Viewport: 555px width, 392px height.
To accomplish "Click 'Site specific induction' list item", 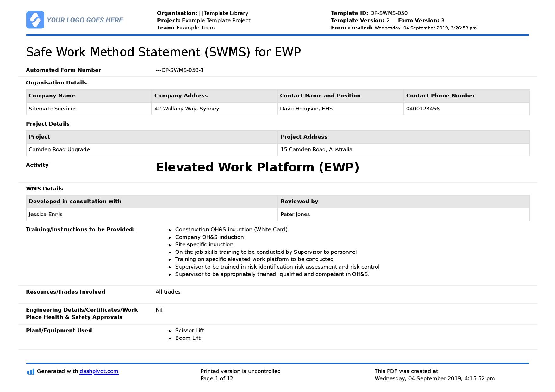I will coord(204,244).
